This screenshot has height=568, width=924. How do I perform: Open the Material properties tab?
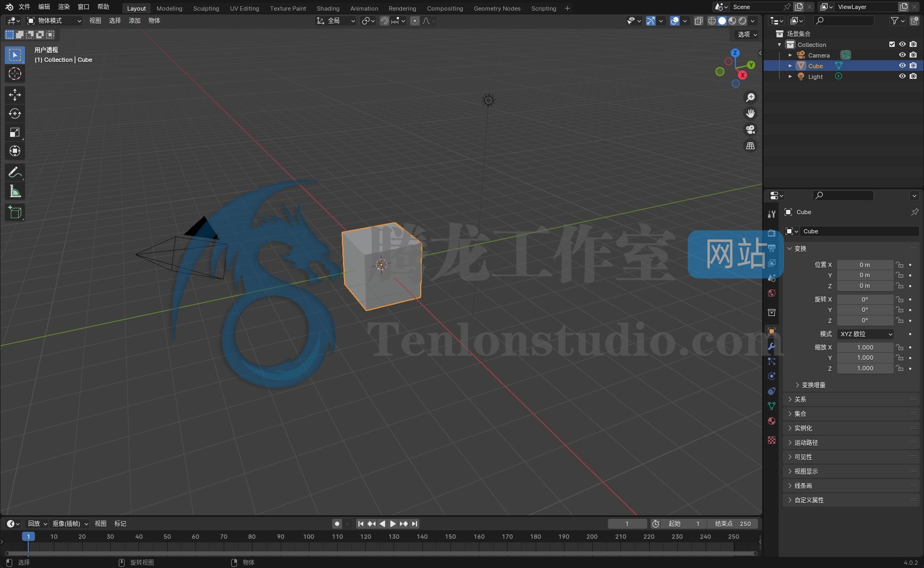[x=772, y=421]
